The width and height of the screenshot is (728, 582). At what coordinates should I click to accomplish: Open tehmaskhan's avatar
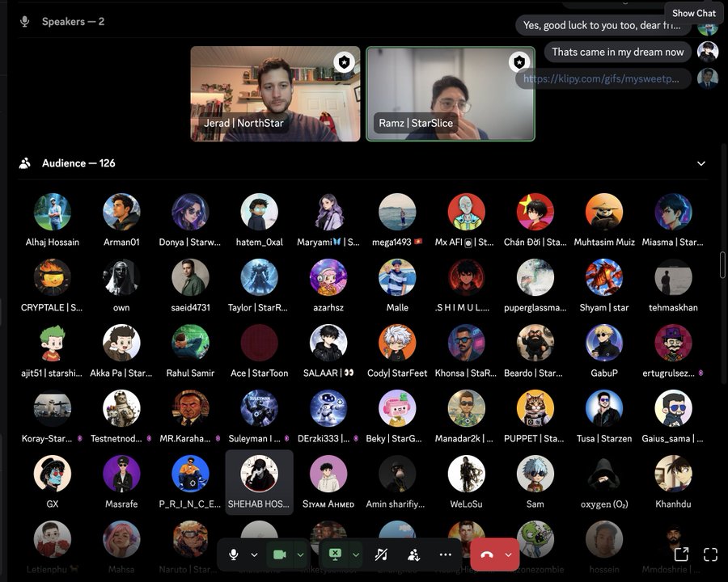pyautogui.click(x=674, y=277)
